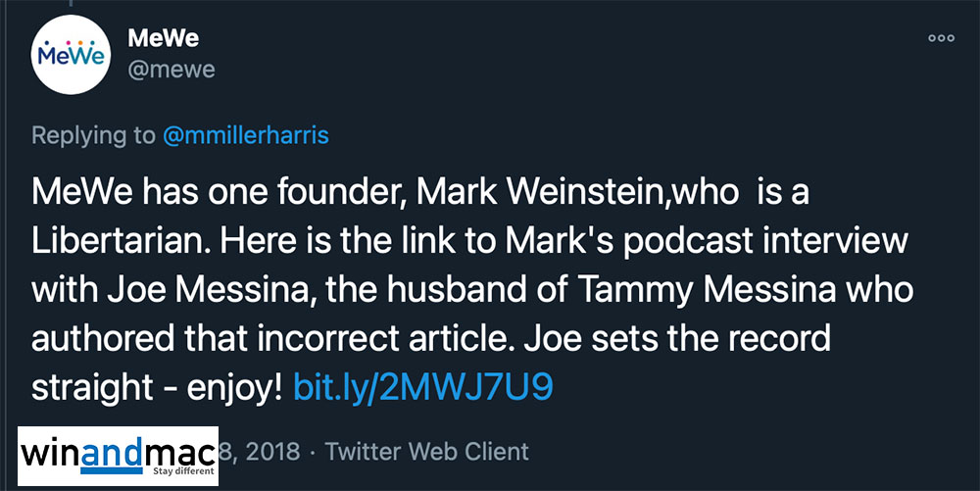The image size is (980, 491).
Task: Click the Twitter Web Client source label
Action: tap(426, 451)
